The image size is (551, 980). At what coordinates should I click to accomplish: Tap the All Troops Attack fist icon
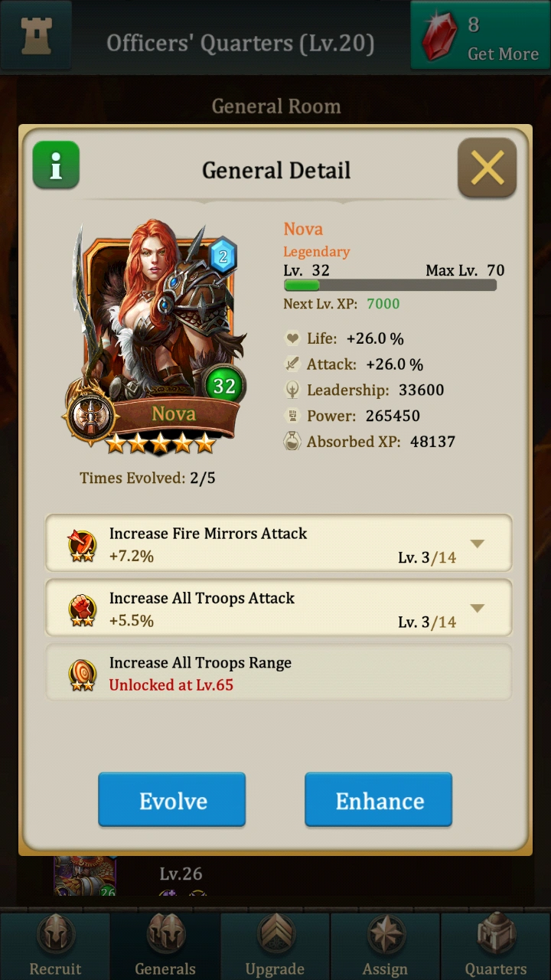82,610
